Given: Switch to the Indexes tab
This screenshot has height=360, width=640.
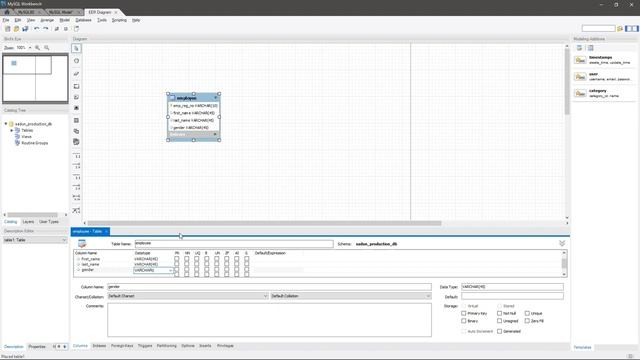Looking at the screenshot, I should [x=99, y=346].
